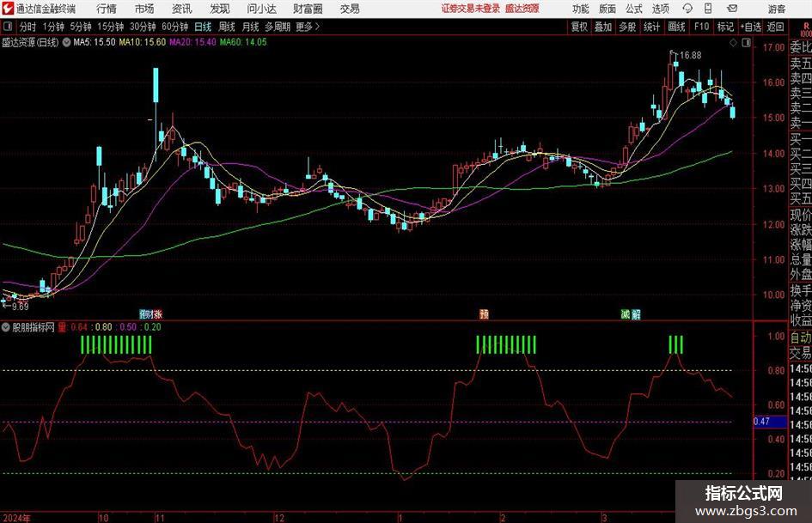Click the MA60: 14.05 value label
Screen dimensions: 812x523
[243, 42]
